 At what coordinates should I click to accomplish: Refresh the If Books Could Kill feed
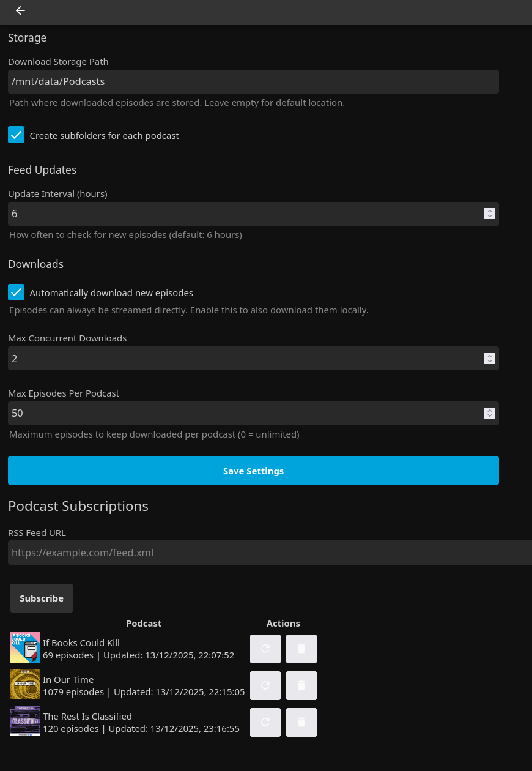[265, 649]
